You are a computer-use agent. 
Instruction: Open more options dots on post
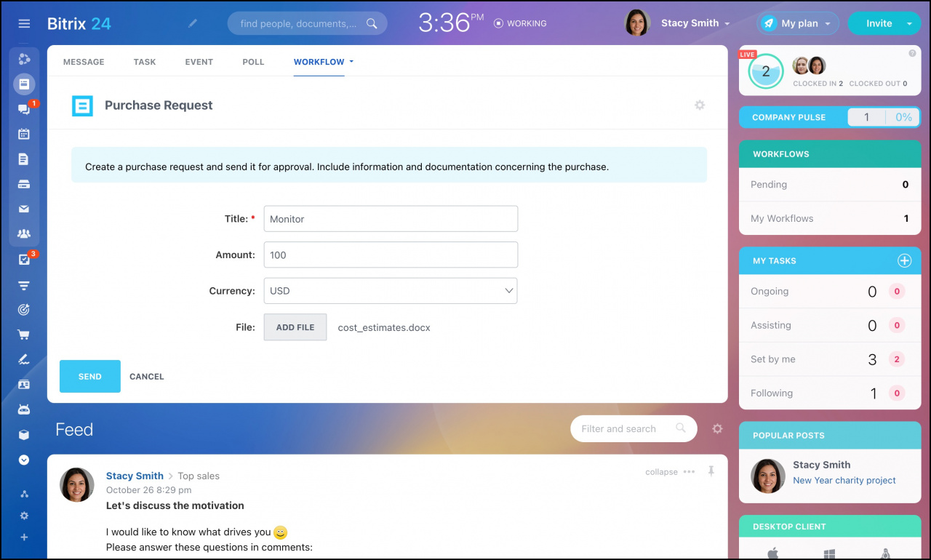coord(689,471)
